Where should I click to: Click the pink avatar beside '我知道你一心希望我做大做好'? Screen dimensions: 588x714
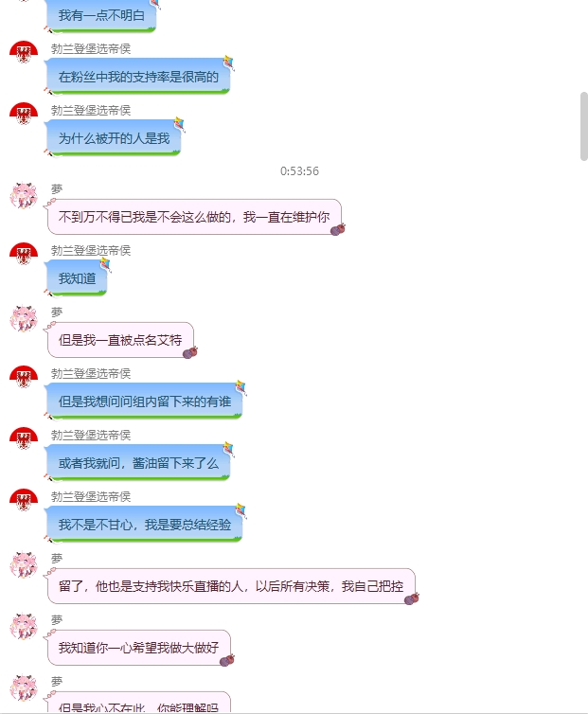24,626
